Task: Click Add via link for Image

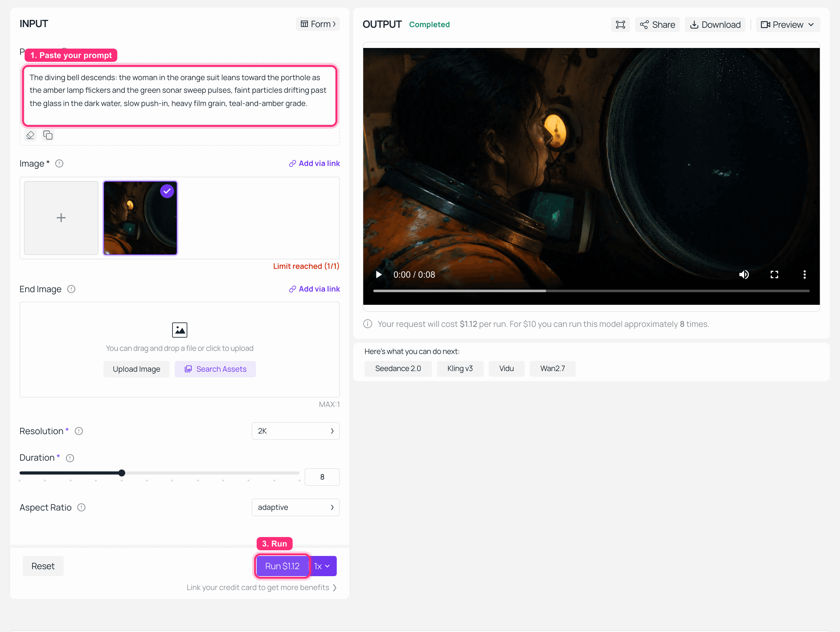Action: pos(314,163)
